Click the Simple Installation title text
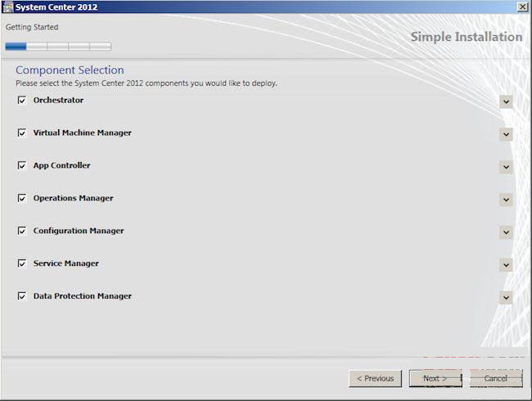This screenshot has height=401, width=532. point(467,37)
